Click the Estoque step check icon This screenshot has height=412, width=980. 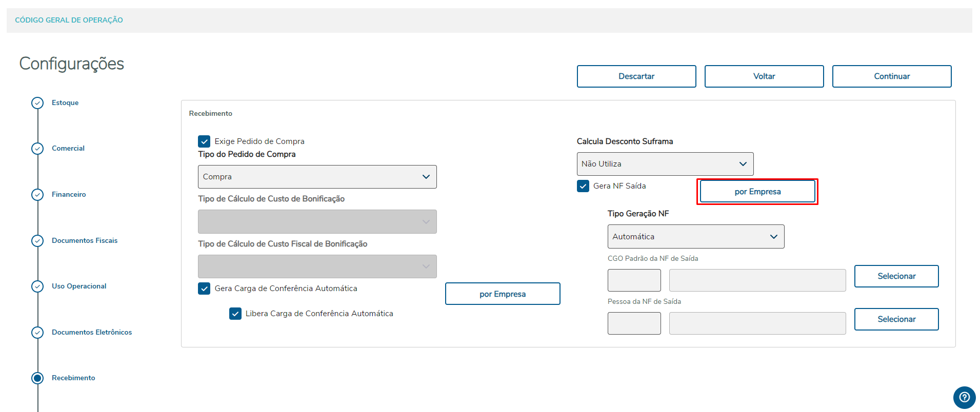click(37, 103)
